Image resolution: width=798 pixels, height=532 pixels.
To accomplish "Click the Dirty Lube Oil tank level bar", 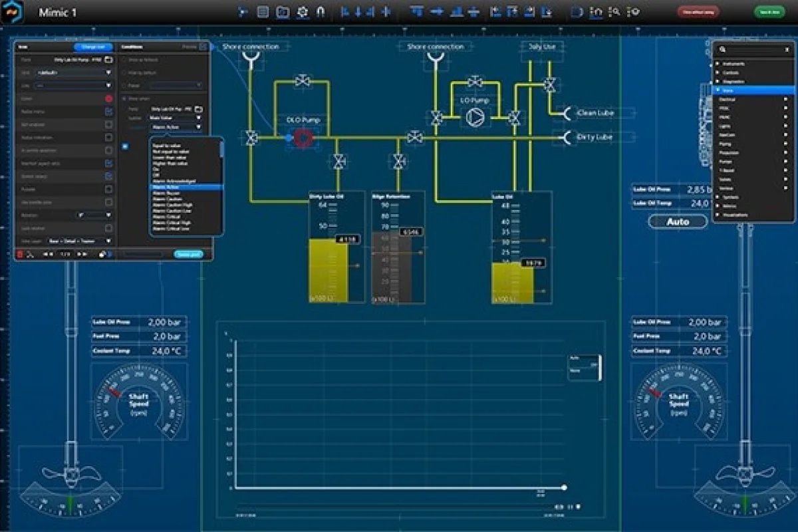I will [328, 269].
